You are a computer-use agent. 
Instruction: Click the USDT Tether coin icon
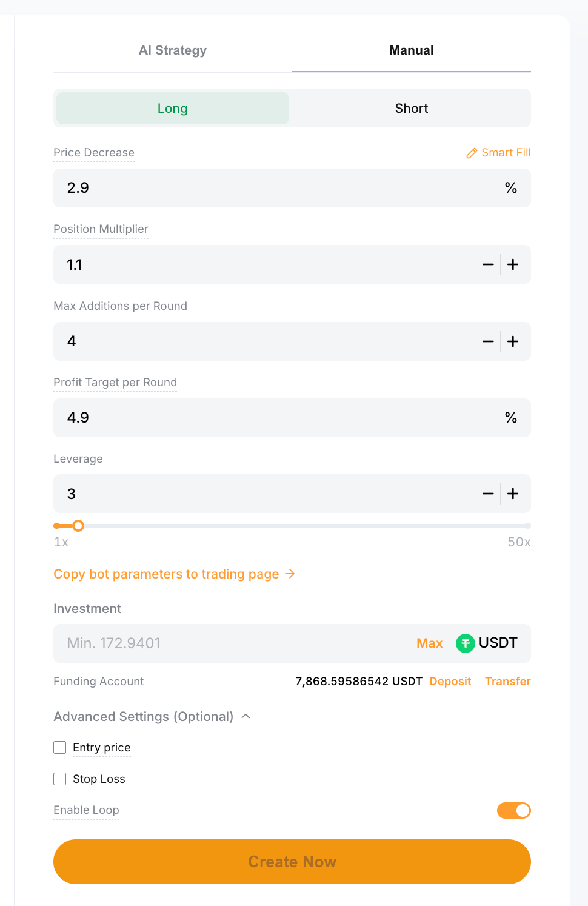coord(465,643)
